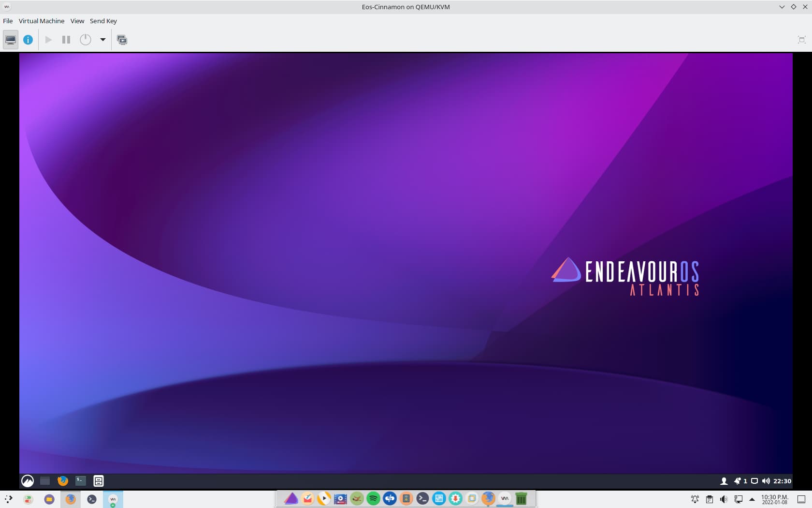
Task: Open the virt-manager window menu icon
Action: pos(7,7)
